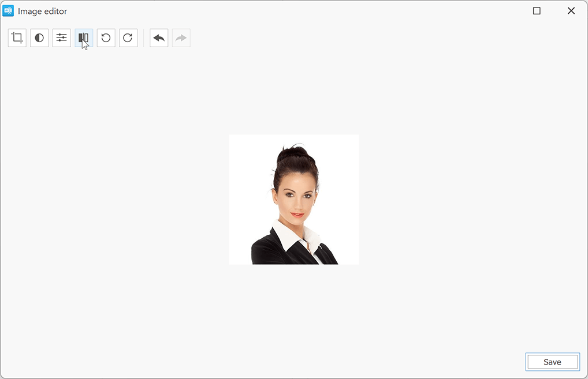Open the adjustment sliders tool

62,38
